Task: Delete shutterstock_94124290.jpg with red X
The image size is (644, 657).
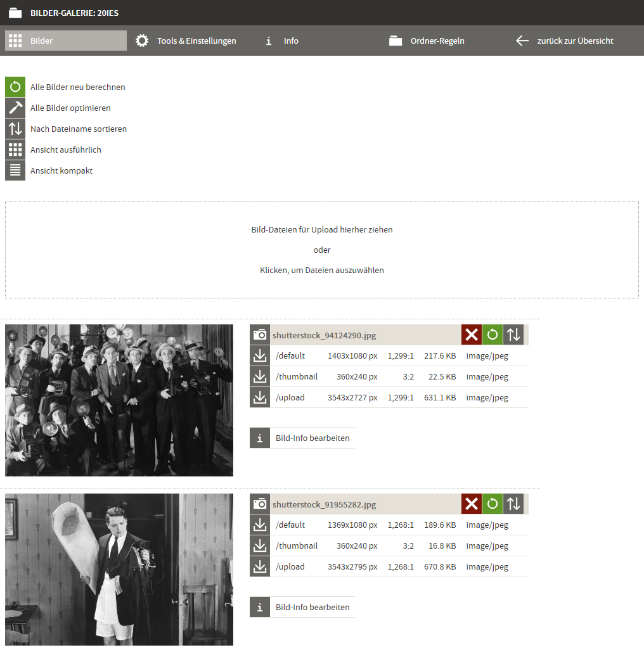Action: tap(472, 335)
